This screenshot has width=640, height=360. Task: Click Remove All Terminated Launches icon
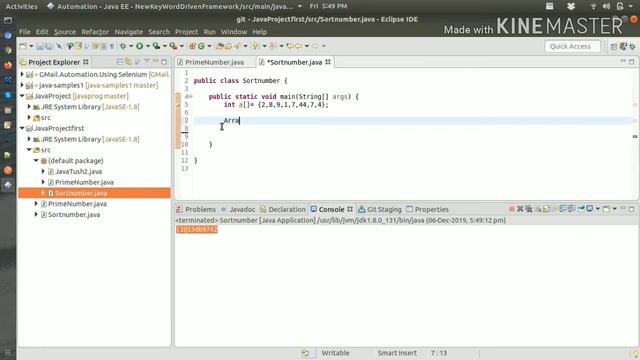(x=529, y=209)
